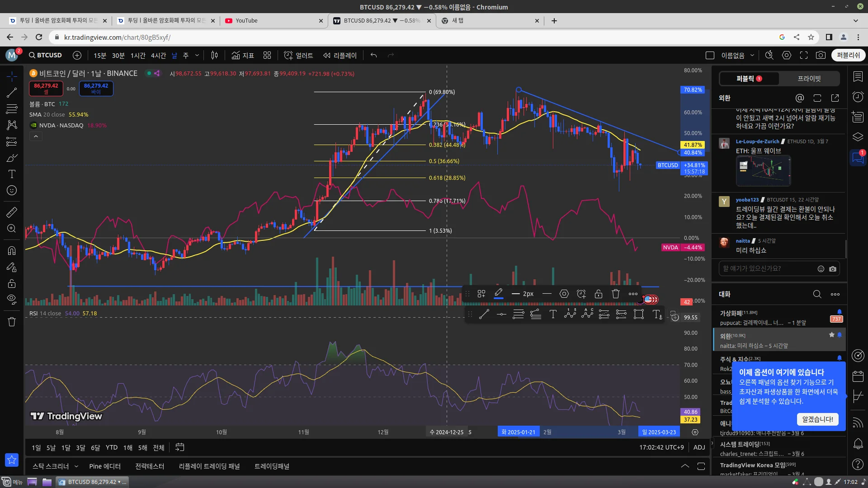Toggle ADJ price adjustment
The height and width of the screenshot is (488, 868).
pyautogui.click(x=699, y=447)
